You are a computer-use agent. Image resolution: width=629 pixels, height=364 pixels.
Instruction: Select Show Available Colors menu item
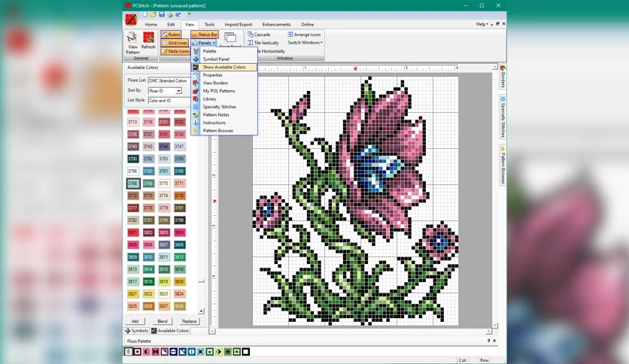pos(224,67)
